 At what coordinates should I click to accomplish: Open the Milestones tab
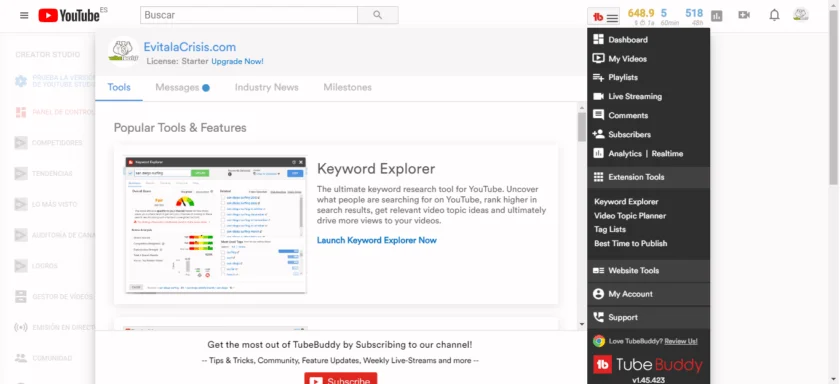(347, 87)
